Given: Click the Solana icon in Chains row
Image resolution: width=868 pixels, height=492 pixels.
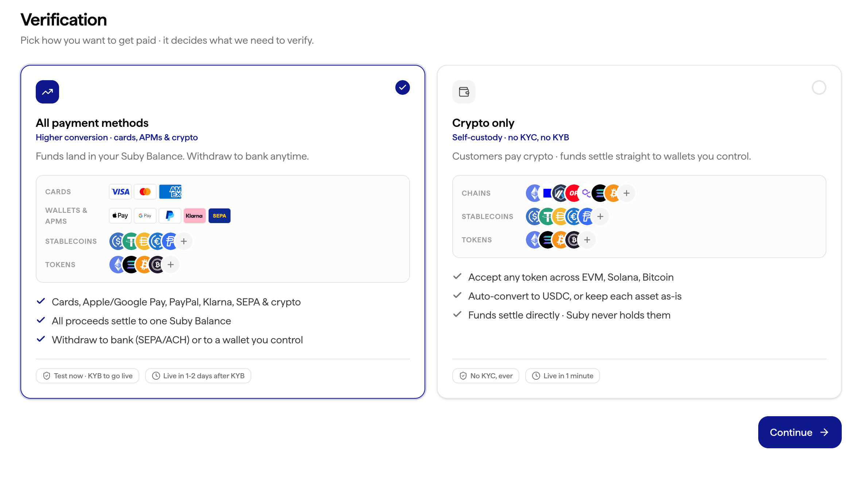Looking at the screenshot, I should pyautogui.click(x=600, y=193).
